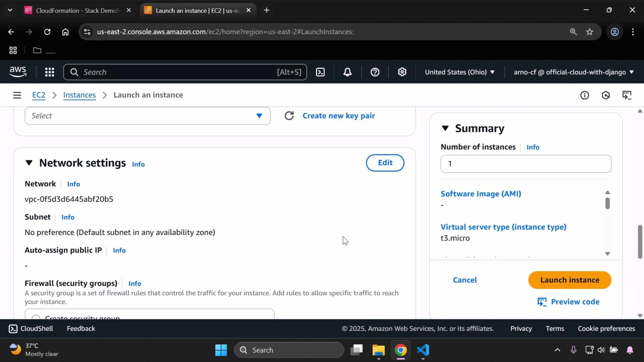Open Chrome from the Windows taskbar
Image resolution: width=644 pixels, height=362 pixels.
[400, 350]
